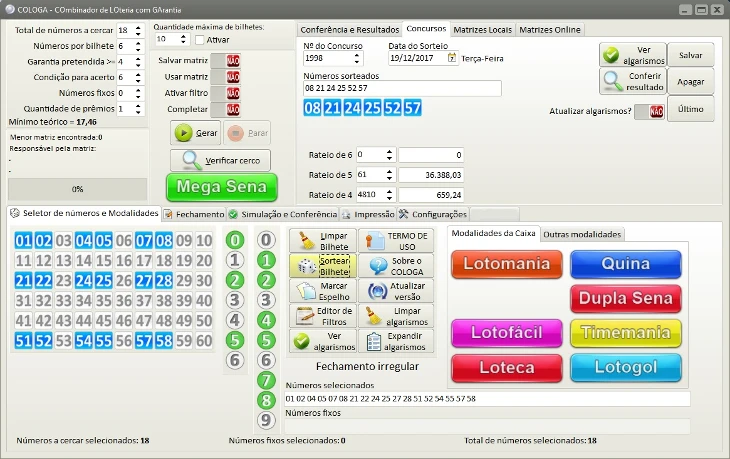
Task: Adjust Quantidade máxima de bilhetes spinner
Action: [x=183, y=39]
